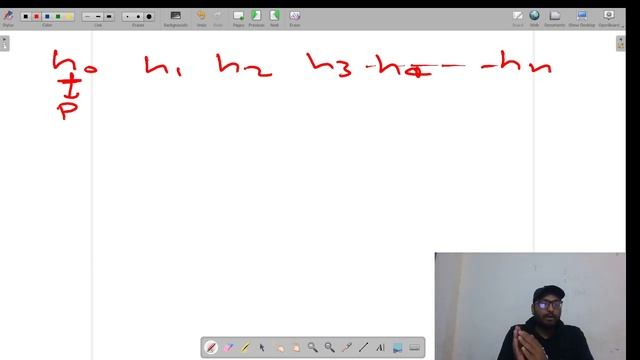Select the Highlighter tool

pyautogui.click(x=245, y=348)
